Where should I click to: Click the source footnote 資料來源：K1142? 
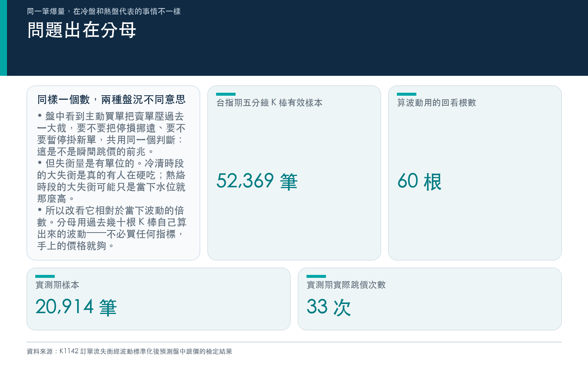129,351
